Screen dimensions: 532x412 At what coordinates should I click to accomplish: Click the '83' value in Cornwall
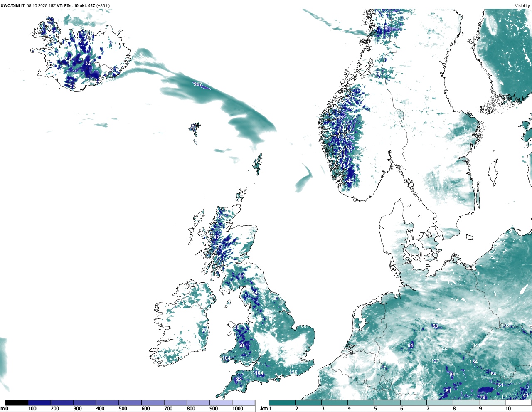tap(239, 380)
